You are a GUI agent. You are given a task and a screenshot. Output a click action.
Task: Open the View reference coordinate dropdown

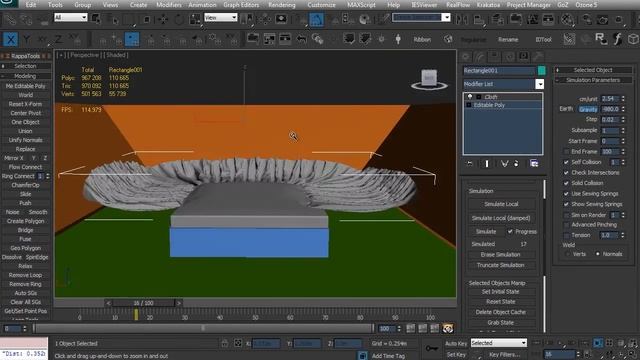(220, 18)
